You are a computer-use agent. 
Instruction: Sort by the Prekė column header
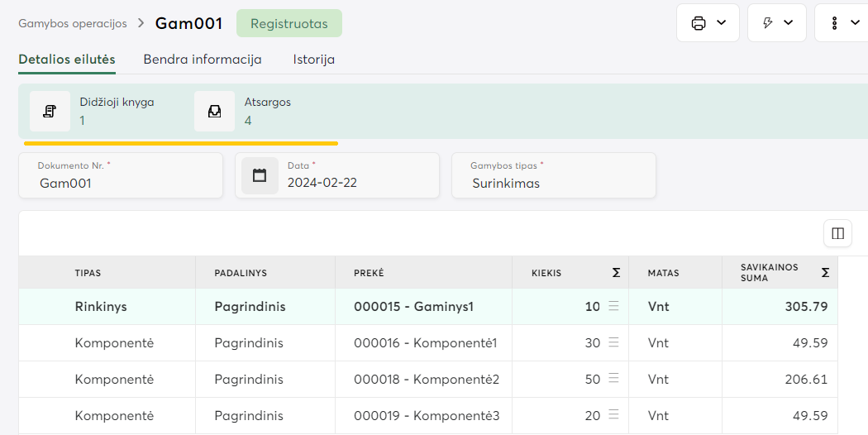pyautogui.click(x=369, y=273)
